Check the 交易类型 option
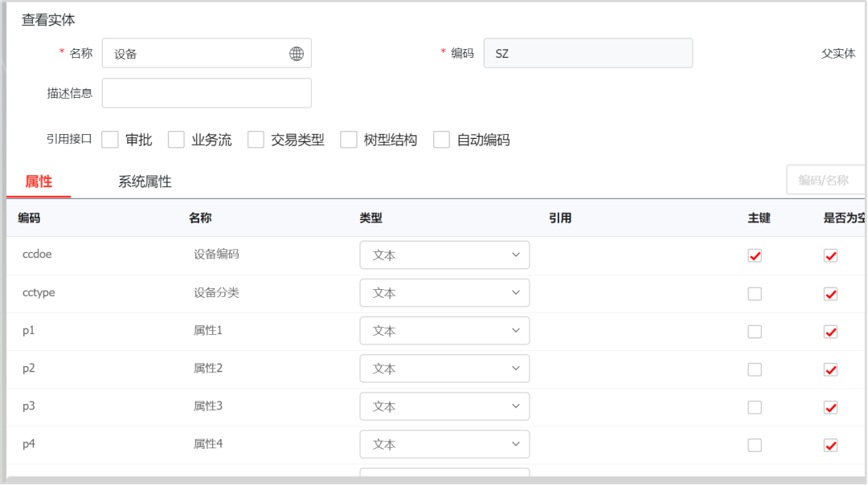868x485 pixels. click(256, 140)
